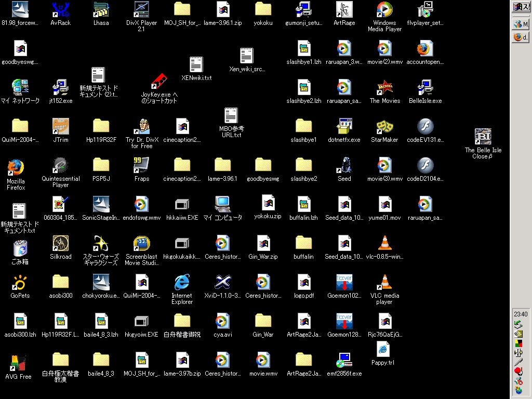Select the dotnetfx.exe installer
The height and width of the screenshot is (399, 532).
pyautogui.click(x=344, y=130)
